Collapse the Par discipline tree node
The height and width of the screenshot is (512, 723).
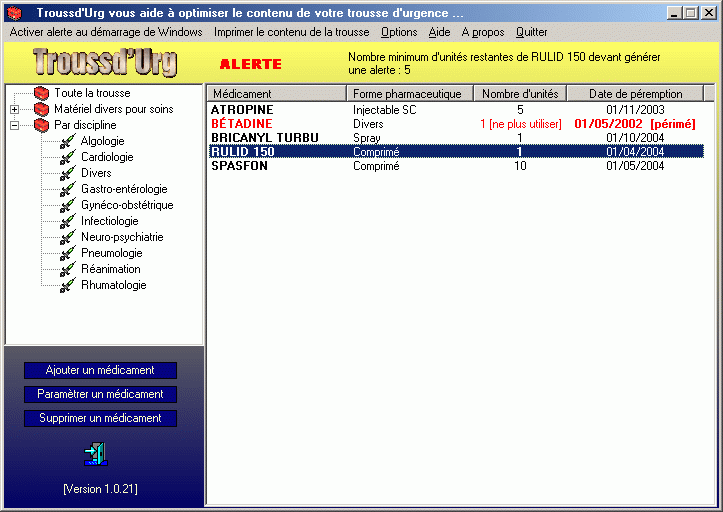coord(15,125)
